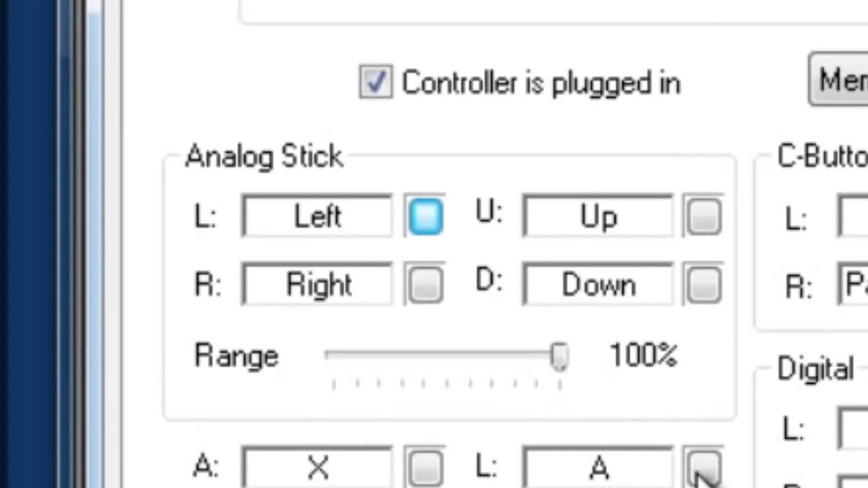Image resolution: width=868 pixels, height=488 pixels.
Task: Uncheck the Controller is plugged in checkbox
Action: coord(376,82)
